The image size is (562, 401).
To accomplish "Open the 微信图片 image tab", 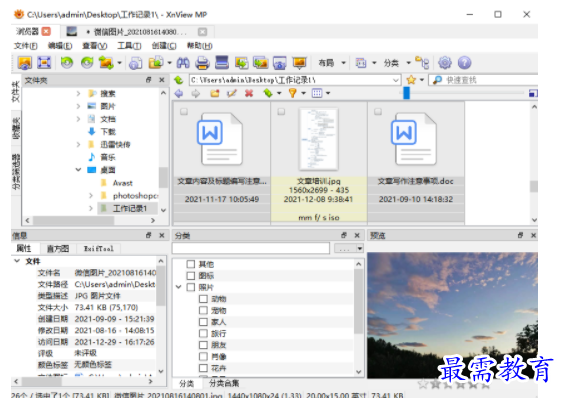I will click(x=137, y=32).
